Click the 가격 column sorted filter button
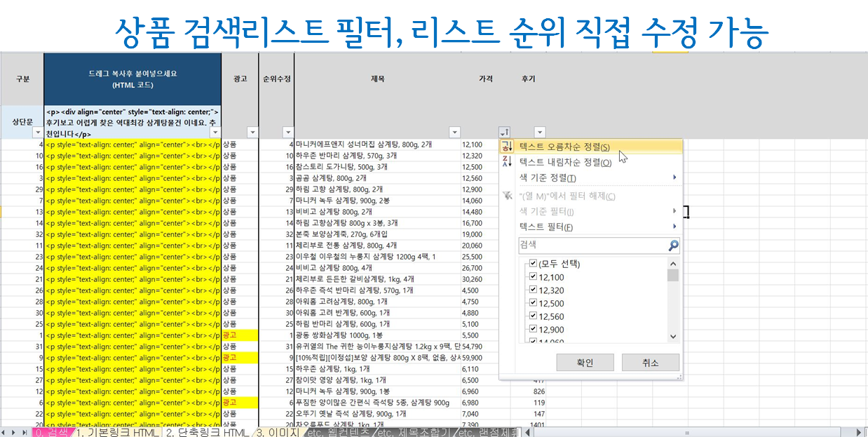 [x=504, y=132]
